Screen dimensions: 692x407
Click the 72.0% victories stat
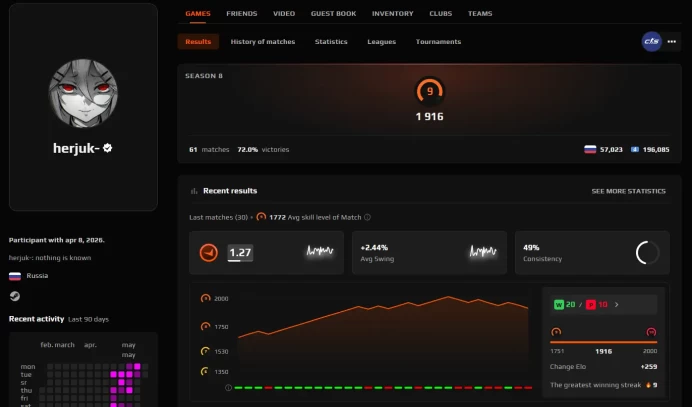tap(263, 150)
